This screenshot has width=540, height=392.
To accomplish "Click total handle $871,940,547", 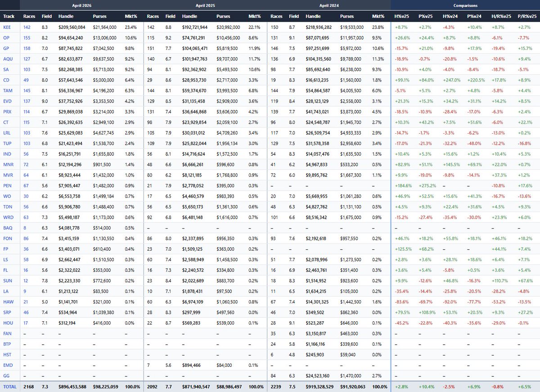I will 197,386.
